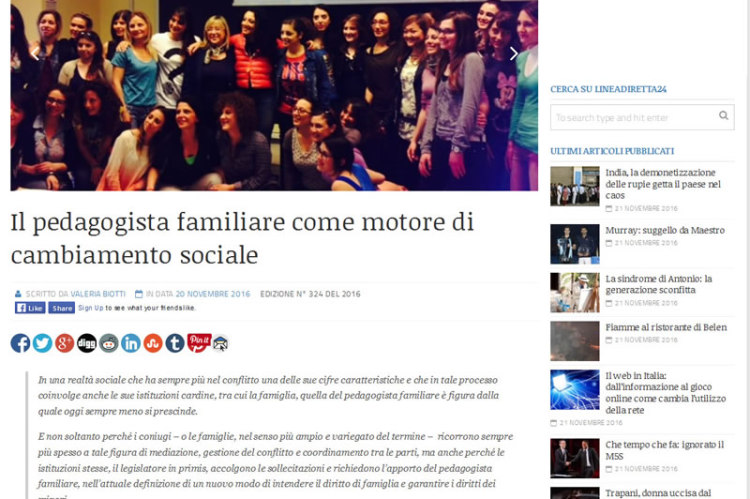This screenshot has height=499, width=750.
Task: Click the search magnifier icon
Action: [x=723, y=115]
